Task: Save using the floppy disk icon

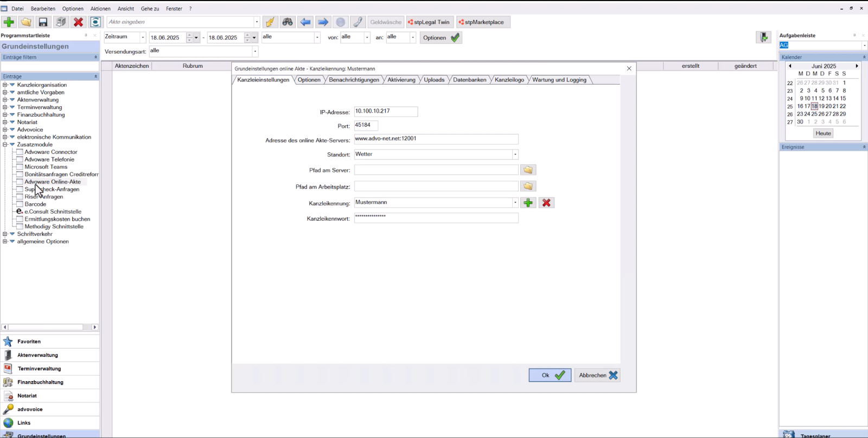Action: [x=43, y=22]
